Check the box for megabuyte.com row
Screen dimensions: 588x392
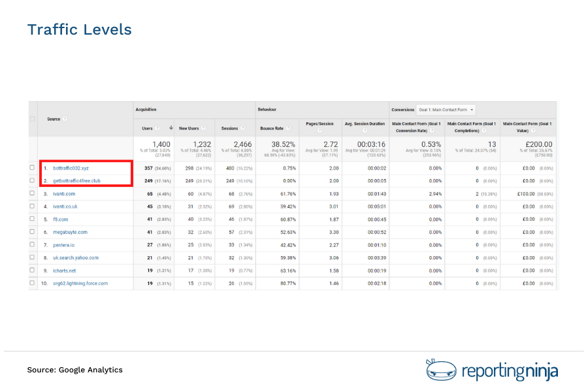click(32, 231)
